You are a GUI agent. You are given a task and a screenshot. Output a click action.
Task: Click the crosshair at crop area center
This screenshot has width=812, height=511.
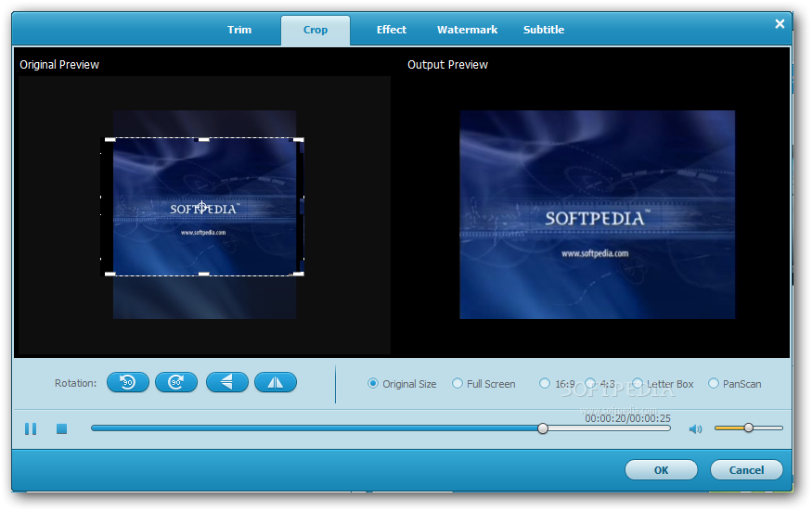click(202, 207)
